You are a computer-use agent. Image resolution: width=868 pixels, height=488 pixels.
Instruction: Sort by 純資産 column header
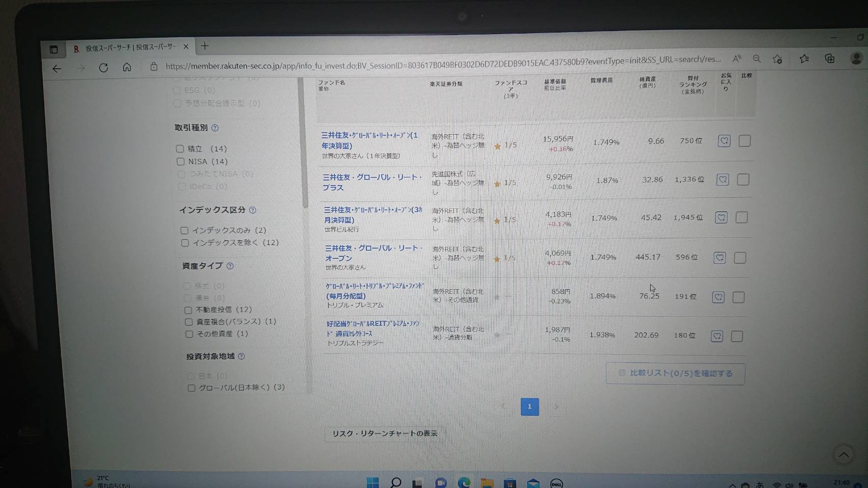tap(647, 82)
